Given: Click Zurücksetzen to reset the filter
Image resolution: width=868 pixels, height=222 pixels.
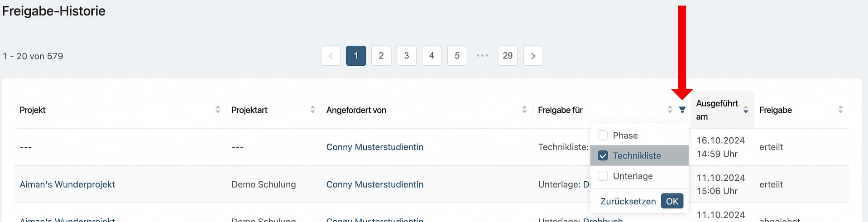Looking at the screenshot, I should [628, 201].
